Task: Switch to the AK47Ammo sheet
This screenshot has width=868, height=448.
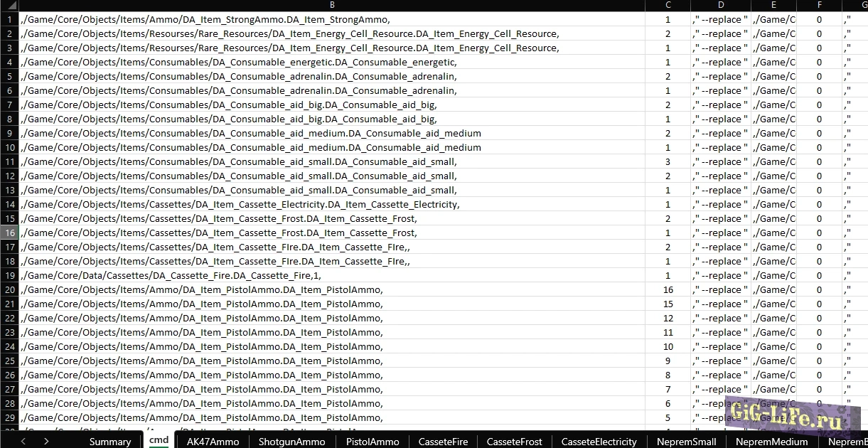Action: tap(213, 442)
